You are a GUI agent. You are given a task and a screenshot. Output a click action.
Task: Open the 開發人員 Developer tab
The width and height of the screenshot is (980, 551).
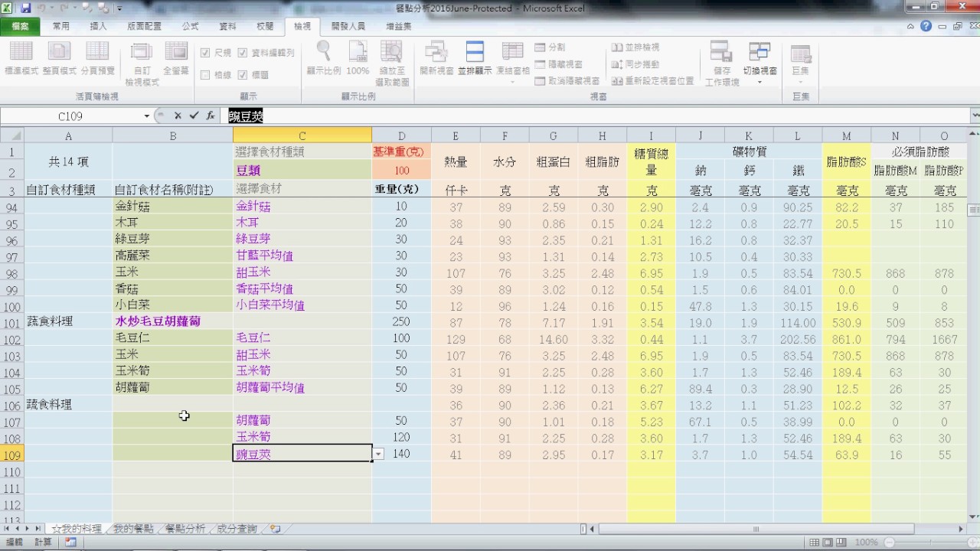348,26
